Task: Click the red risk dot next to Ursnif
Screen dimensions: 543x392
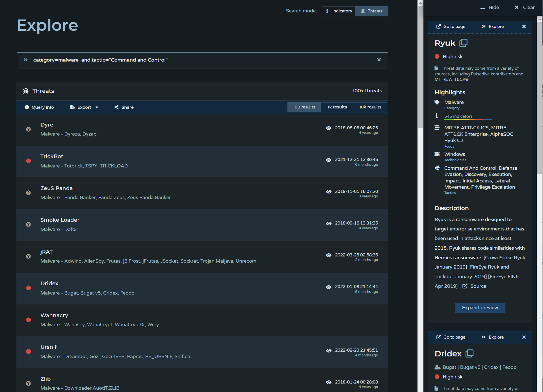Action: coord(28,352)
